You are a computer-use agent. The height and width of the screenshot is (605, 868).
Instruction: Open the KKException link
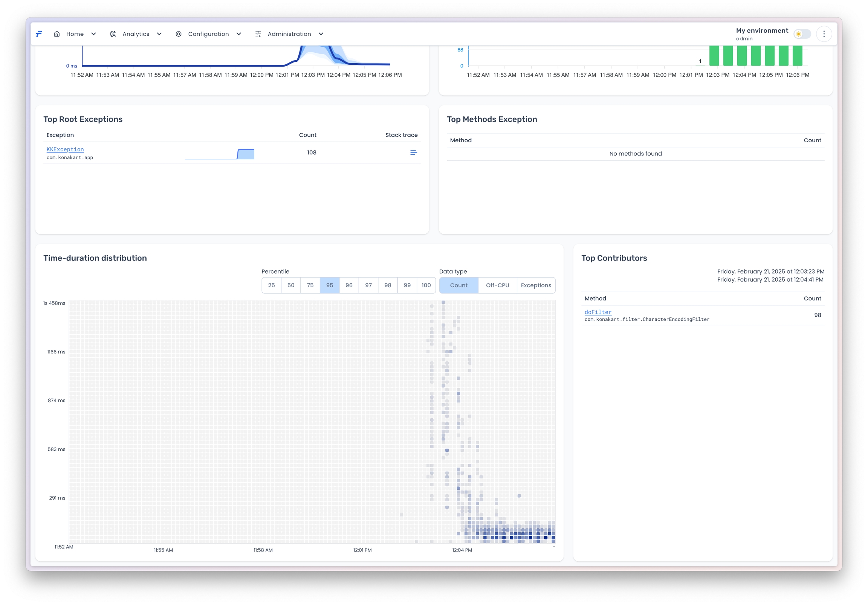(65, 149)
